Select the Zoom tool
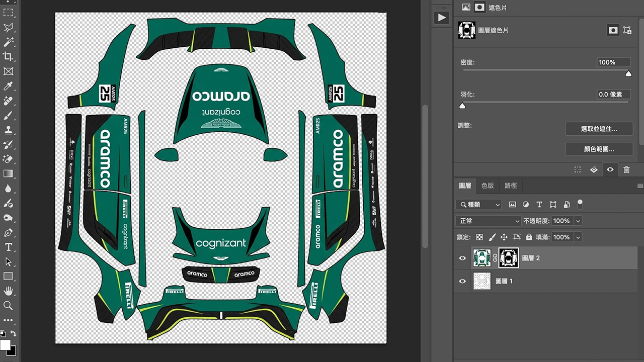Screen dimensions: 644x362 pyautogui.click(x=8, y=305)
